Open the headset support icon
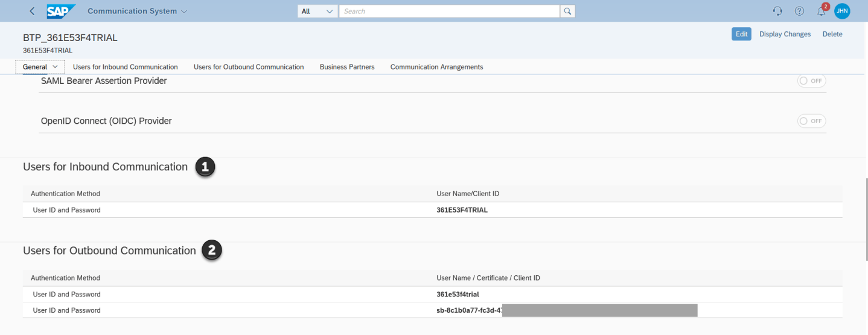The width and height of the screenshot is (868, 335). (x=777, y=11)
